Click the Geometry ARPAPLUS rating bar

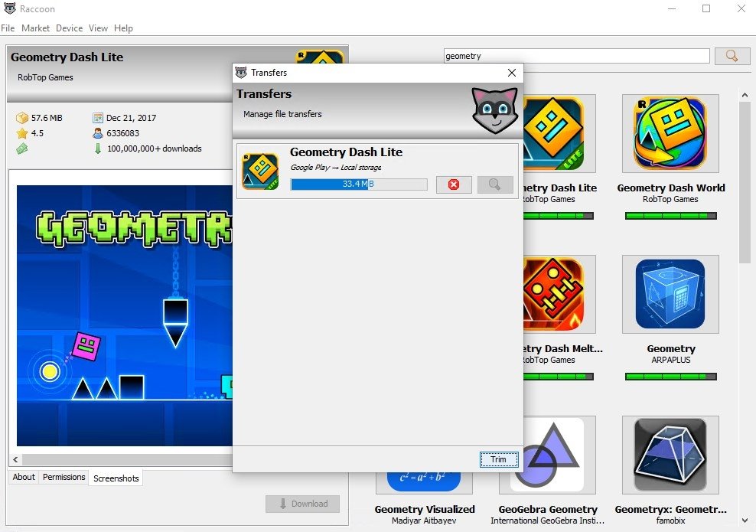670,376
